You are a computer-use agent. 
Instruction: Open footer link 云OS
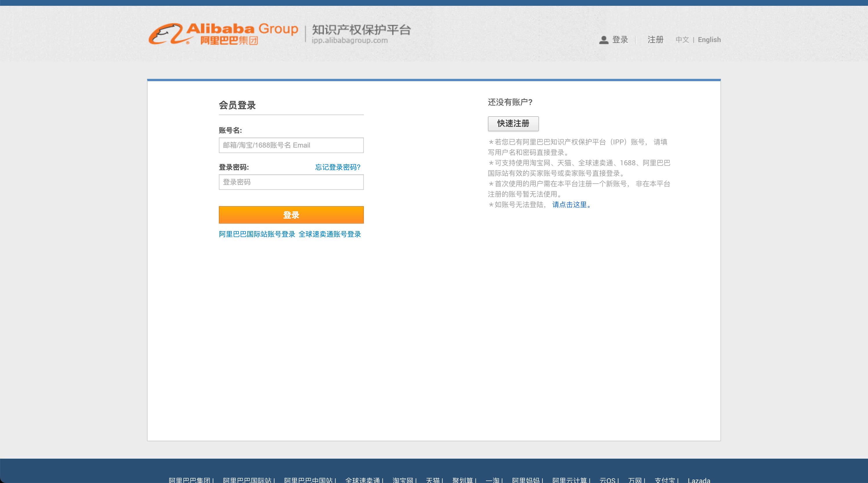608,480
